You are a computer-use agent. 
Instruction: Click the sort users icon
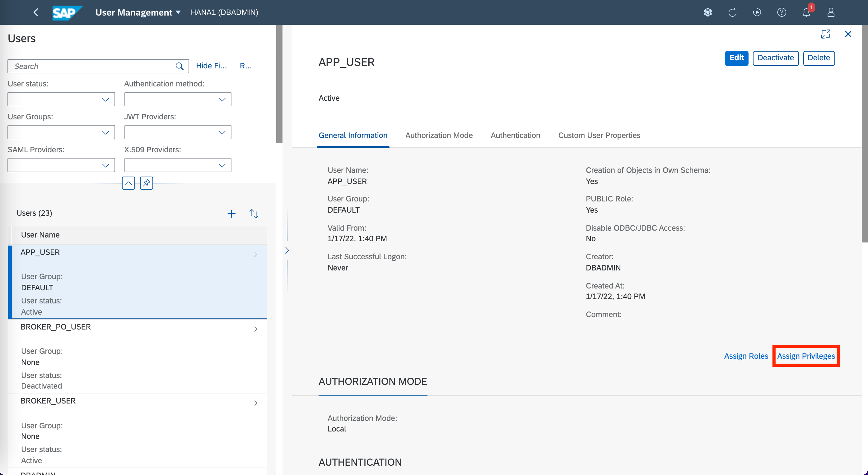pos(254,214)
